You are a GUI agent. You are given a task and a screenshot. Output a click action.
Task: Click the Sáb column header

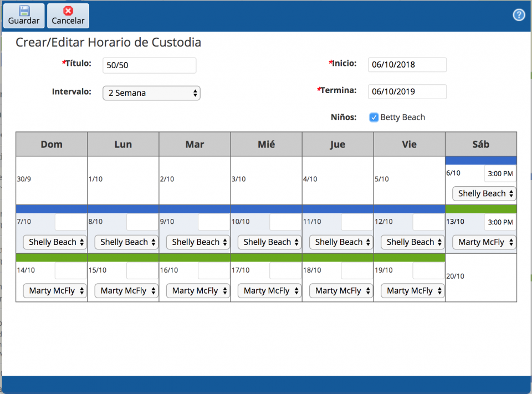click(x=481, y=144)
